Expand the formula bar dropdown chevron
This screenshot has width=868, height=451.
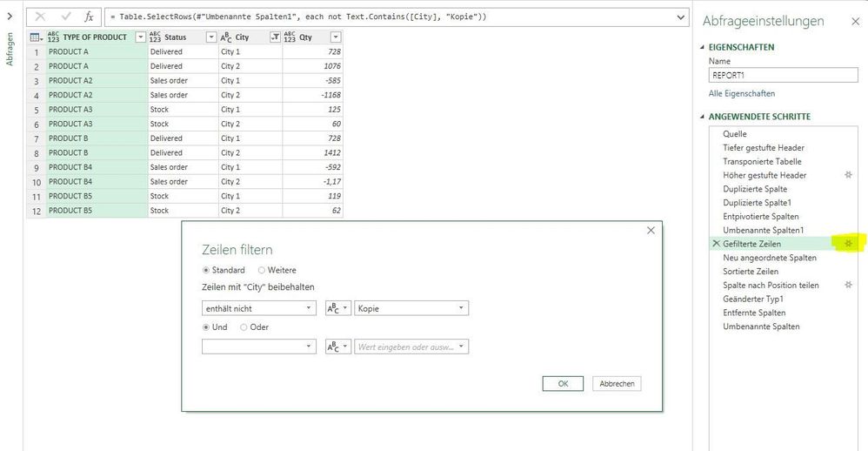point(681,17)
